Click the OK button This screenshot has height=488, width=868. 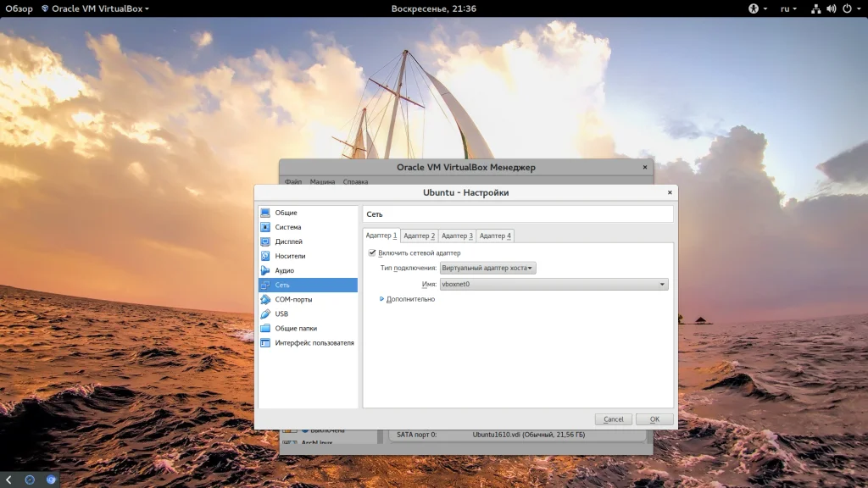click(x=654, y=419)
